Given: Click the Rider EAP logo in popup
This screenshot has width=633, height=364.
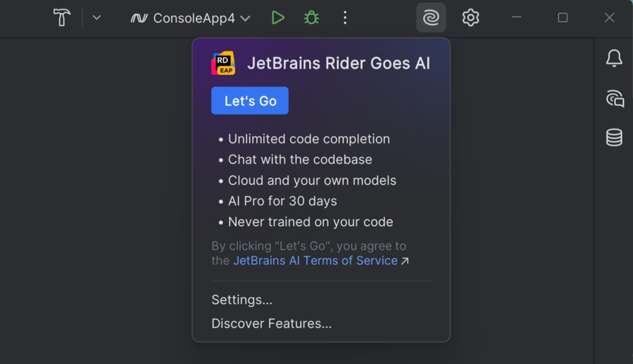Looking at the screenshot, I should point(223,64).
